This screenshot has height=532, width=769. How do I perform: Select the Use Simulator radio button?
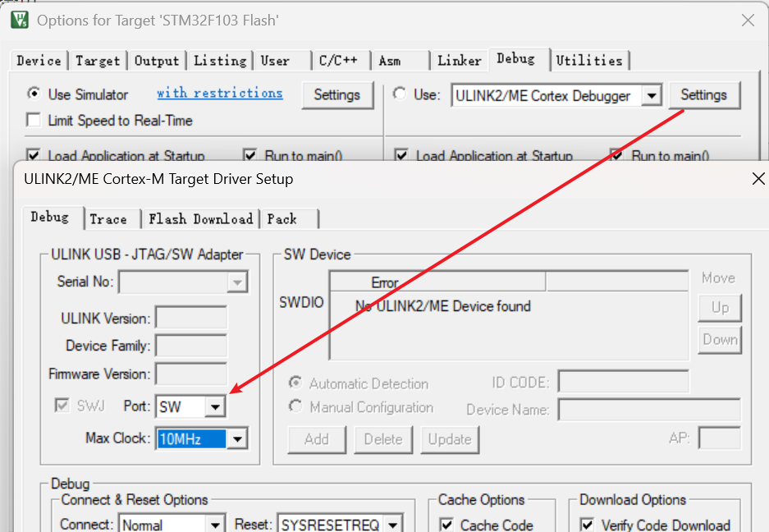(x=34, y=94)
